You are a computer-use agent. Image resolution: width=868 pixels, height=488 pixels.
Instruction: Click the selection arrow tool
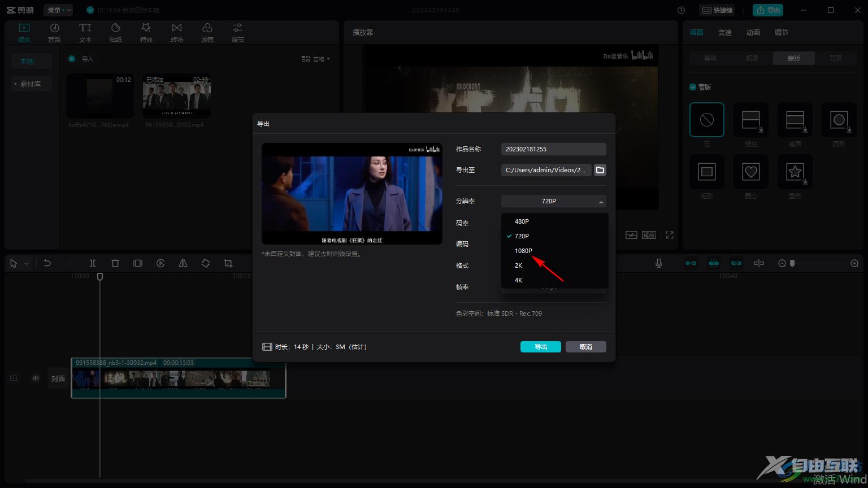click(14, 263)
